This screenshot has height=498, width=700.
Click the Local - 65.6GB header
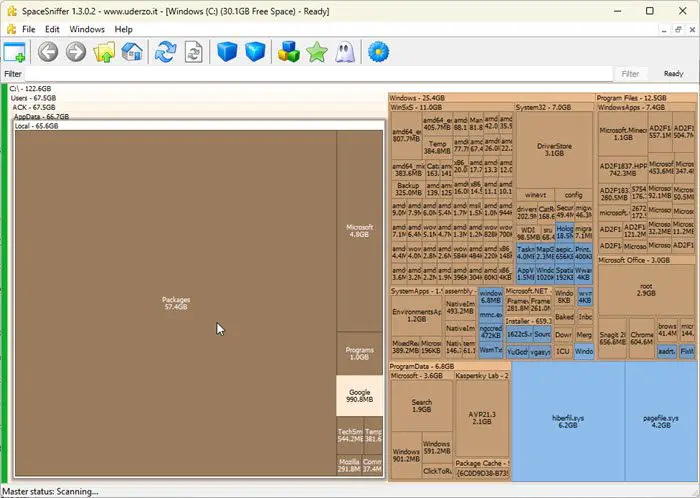pos(37,126)
